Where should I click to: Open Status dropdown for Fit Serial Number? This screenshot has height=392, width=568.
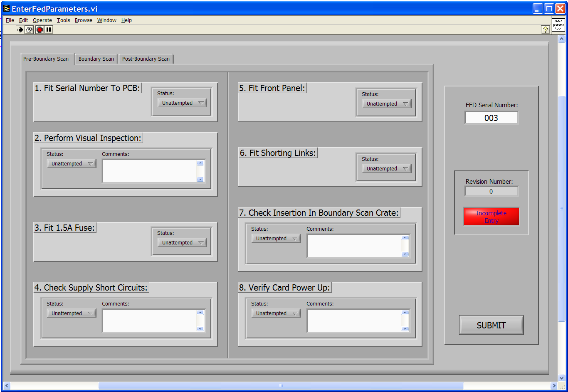pos(182,103)
